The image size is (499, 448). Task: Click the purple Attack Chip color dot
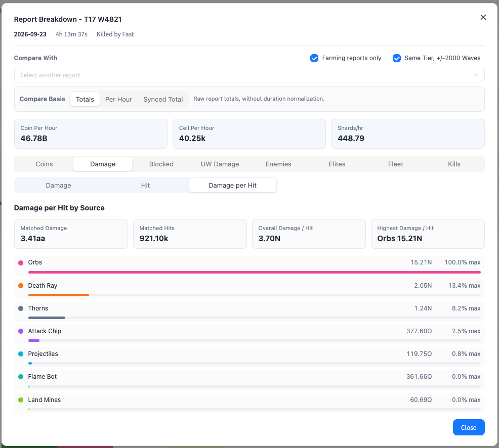tap(21, 331)
